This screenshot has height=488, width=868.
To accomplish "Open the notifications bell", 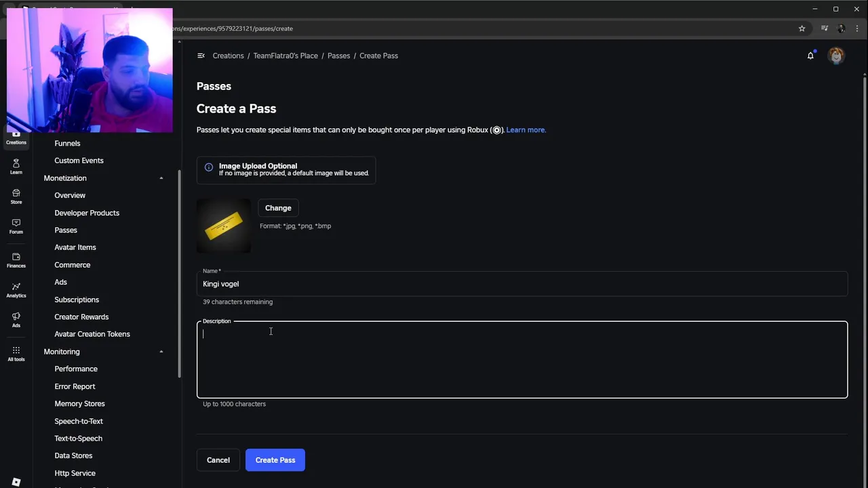I will 810,56.
